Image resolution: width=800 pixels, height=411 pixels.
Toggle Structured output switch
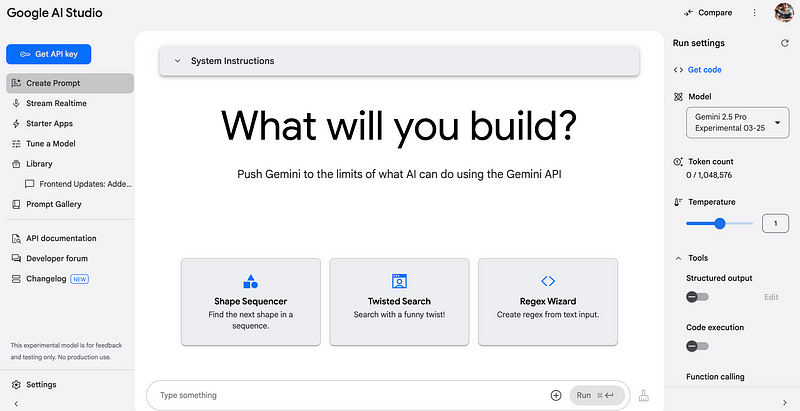coord(697,297)
